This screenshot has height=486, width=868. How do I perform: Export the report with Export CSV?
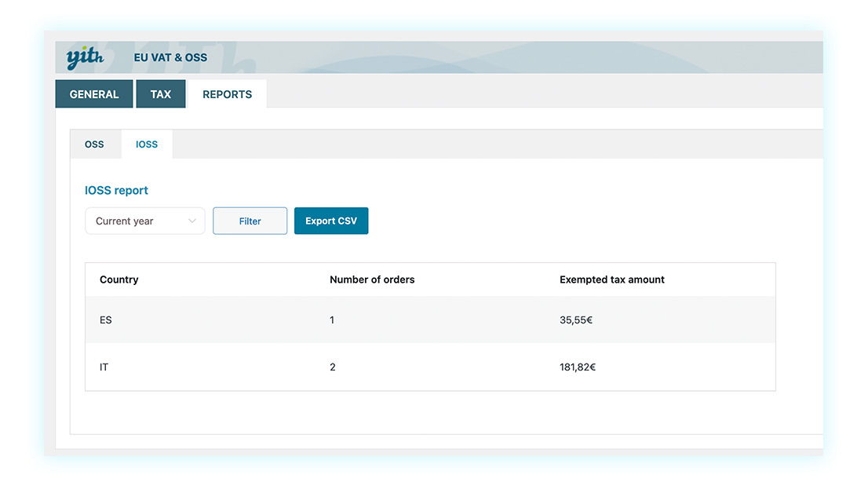[x=331, y=221]
